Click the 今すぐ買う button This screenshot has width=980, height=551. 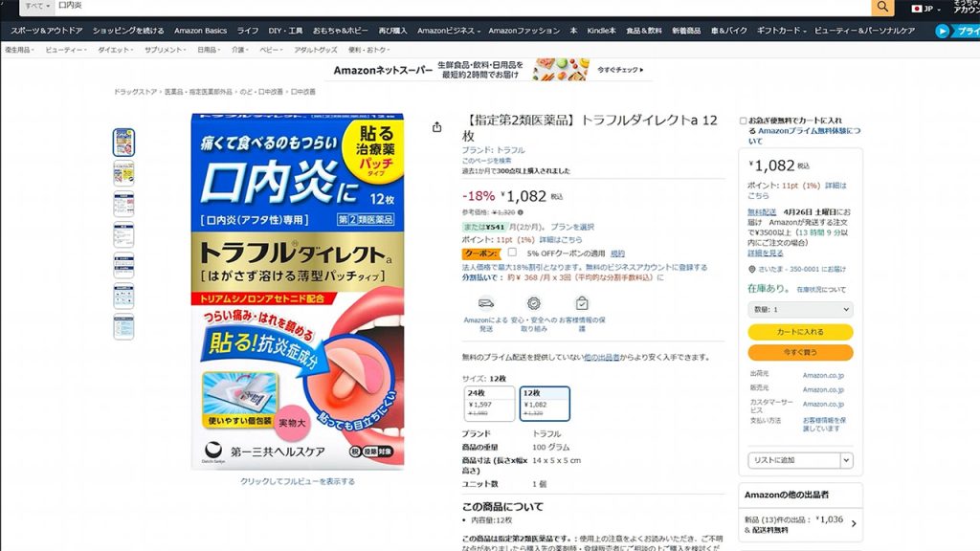tap(800, 352)
